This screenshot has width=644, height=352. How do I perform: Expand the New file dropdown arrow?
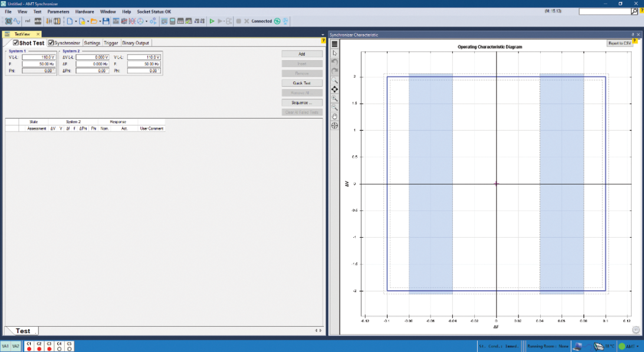tap(75, 22)
